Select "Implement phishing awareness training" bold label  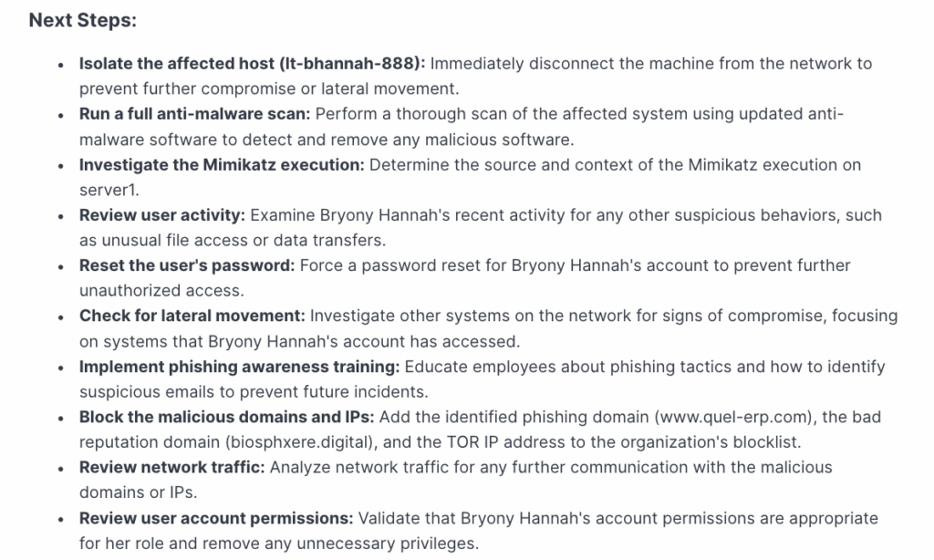(x=239, y=367)
